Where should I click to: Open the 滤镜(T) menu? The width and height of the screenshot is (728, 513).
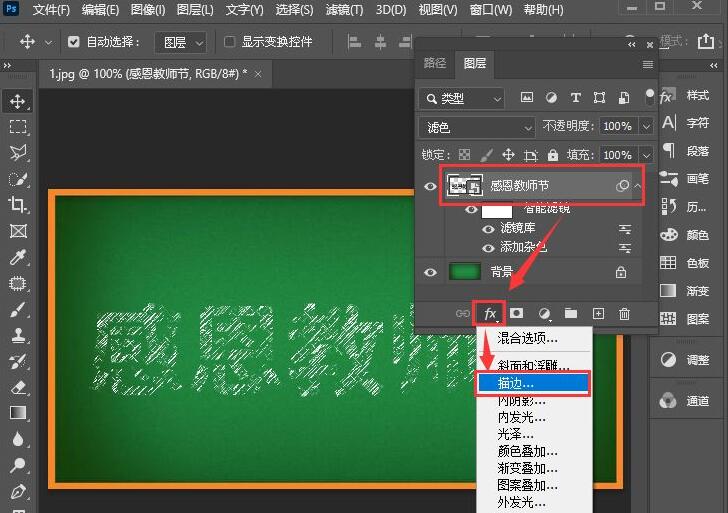[344, 10]
